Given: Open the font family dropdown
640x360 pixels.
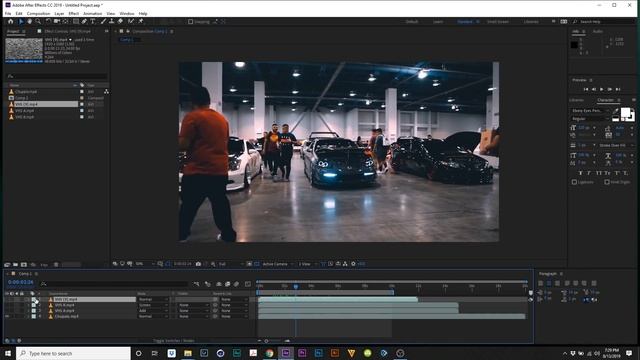Looking at the screenshot, I should [590, 111].
